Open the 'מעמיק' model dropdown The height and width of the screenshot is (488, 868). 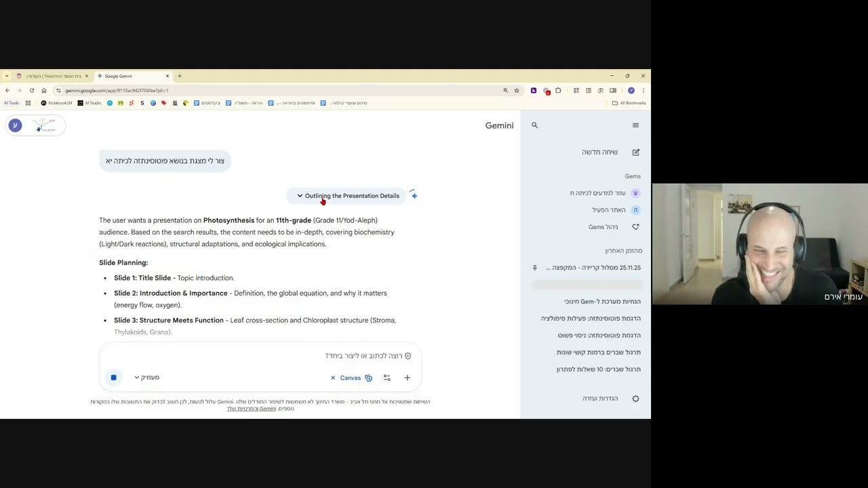pyautogui.click(x=146, y=378)
